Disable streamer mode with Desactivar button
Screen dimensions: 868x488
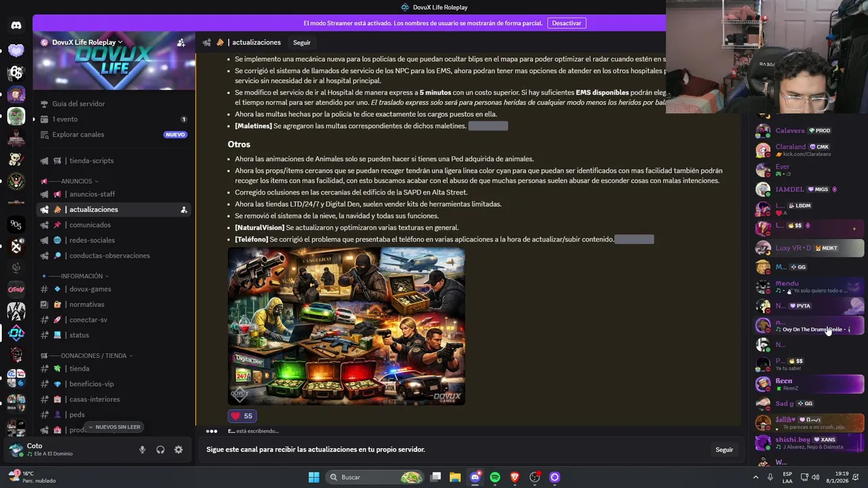(566, 23)
